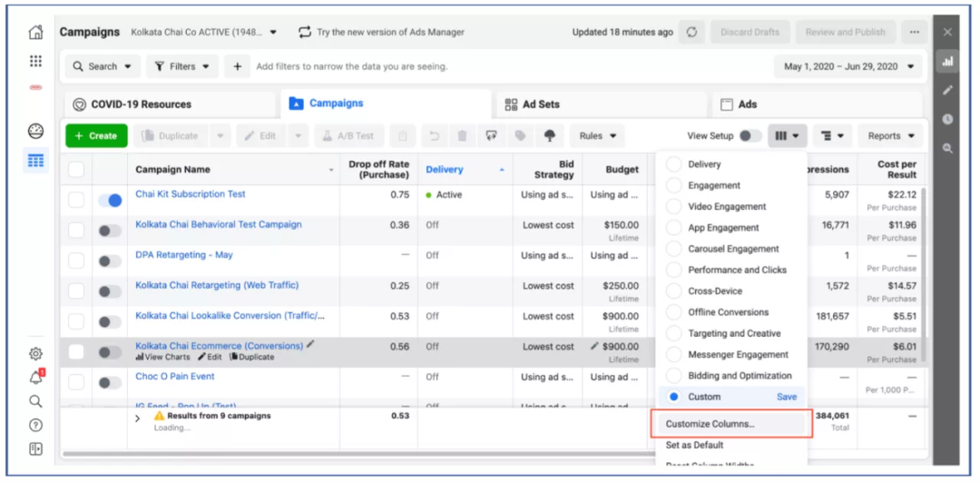Expand the date range May 1 – Jun 29 picker
This screenshot has height=483, width=980.
click(848, 66)
